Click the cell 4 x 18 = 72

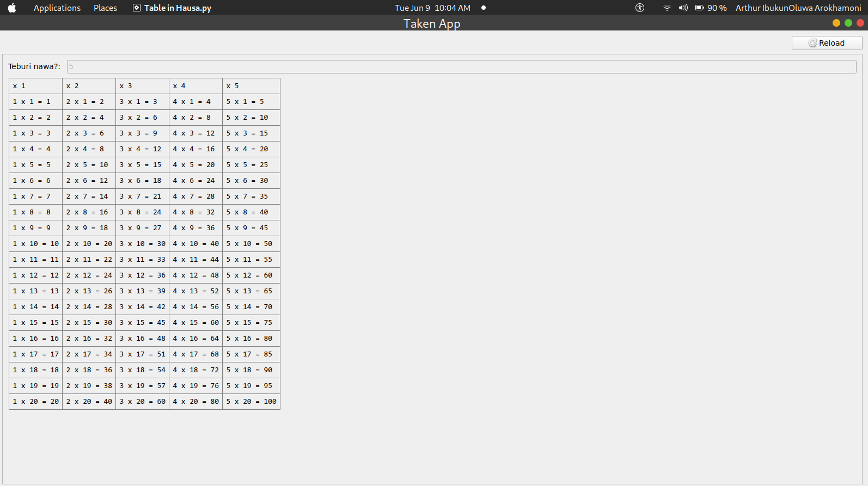click(196, 370)
